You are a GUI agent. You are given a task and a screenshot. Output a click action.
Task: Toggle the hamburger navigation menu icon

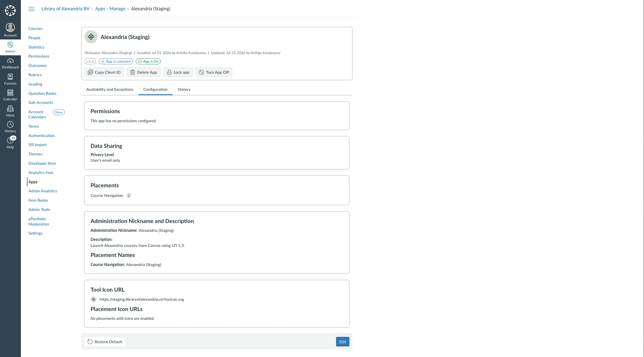(31, 9)
